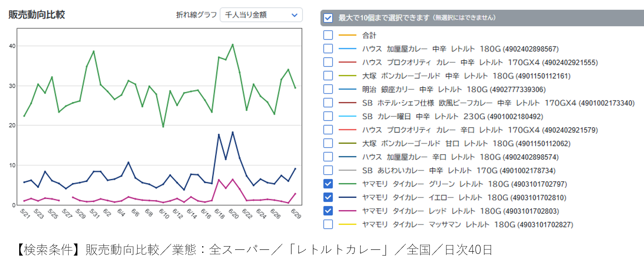Click label ヤマモリ タイカレー イエロー (4903101702810)

[x=464, y=197]
